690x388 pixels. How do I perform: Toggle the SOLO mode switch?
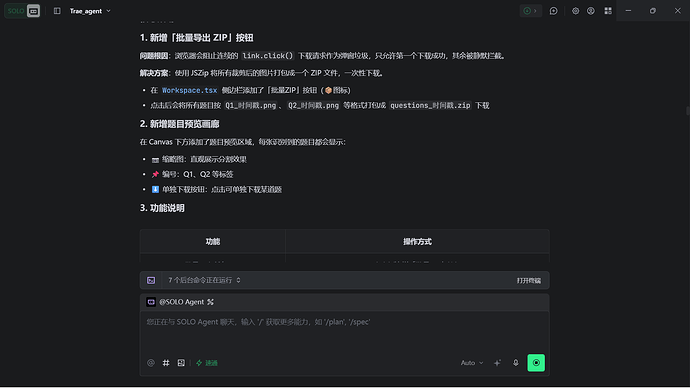click(x=22, y=11)
